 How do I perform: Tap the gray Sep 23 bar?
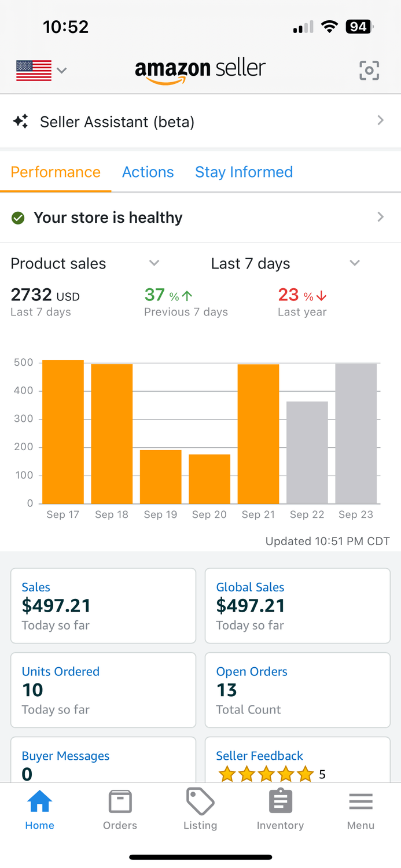click(356, 434)
